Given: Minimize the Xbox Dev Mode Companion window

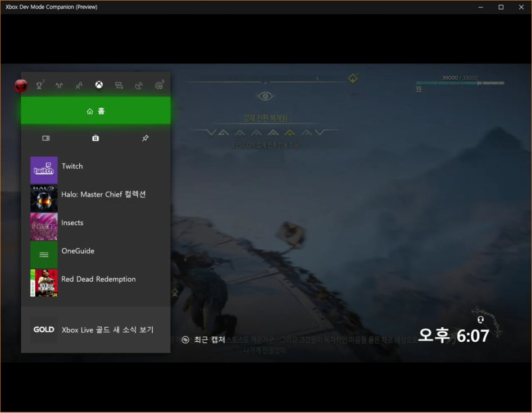Looking at the screenshot, I should (x=480, y=7).
